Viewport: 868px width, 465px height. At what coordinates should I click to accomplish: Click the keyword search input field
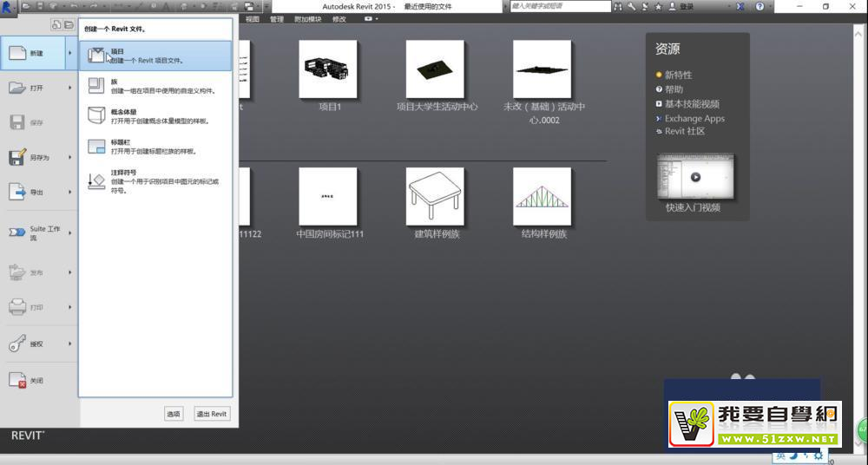tap(560, 6)
